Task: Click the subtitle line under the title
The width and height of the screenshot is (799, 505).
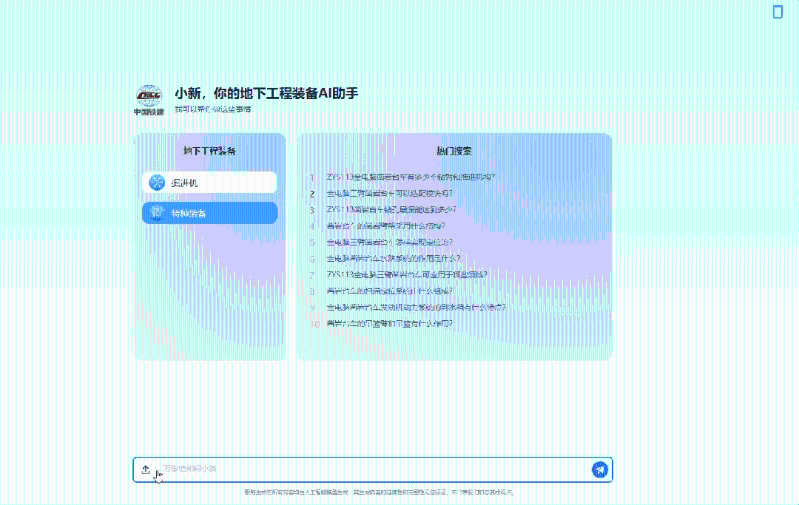Action: pyautogui.click(x=212, y=109)
